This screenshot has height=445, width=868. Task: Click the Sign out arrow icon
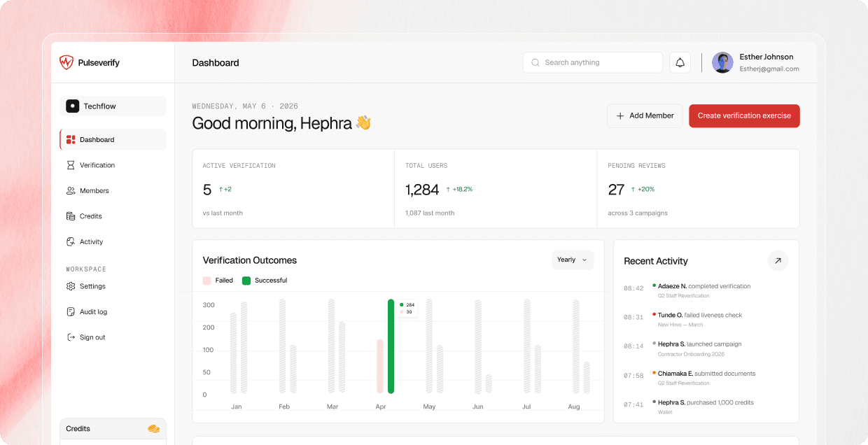tap(71, 337)
